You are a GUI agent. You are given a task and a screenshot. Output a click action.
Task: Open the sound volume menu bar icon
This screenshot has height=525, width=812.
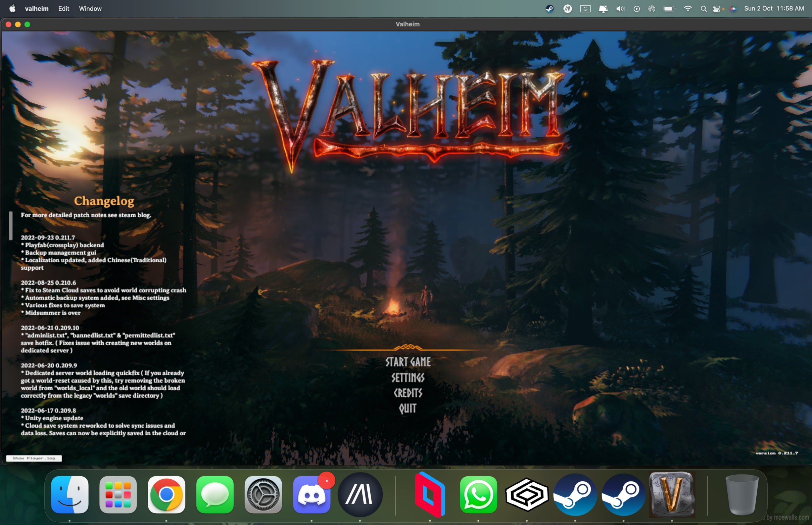620,8
